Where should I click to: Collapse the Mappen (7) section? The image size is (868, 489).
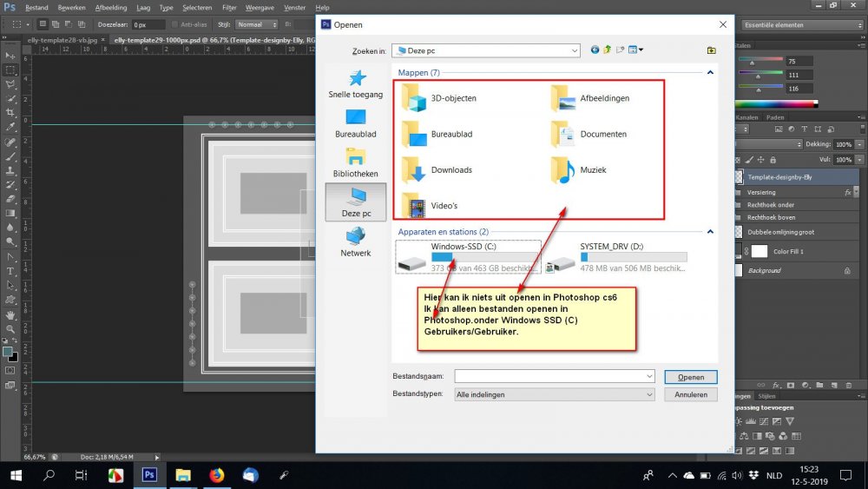coord(709,73)
